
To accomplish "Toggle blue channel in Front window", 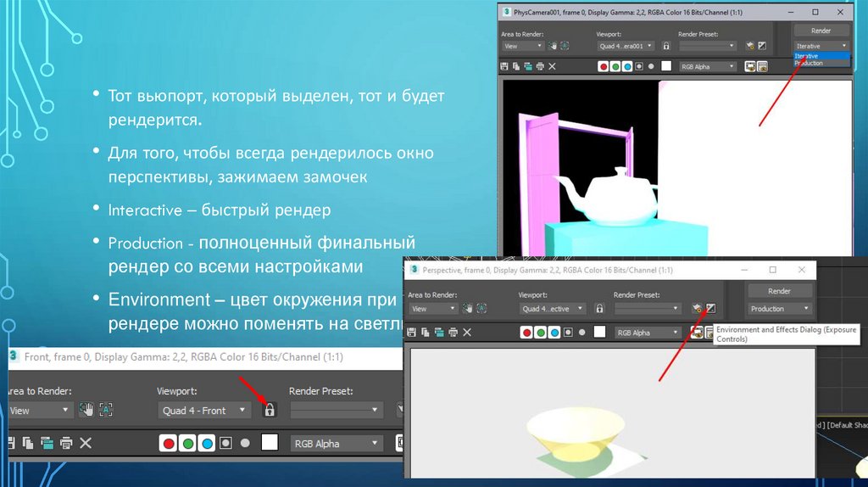I will point(207,443).
